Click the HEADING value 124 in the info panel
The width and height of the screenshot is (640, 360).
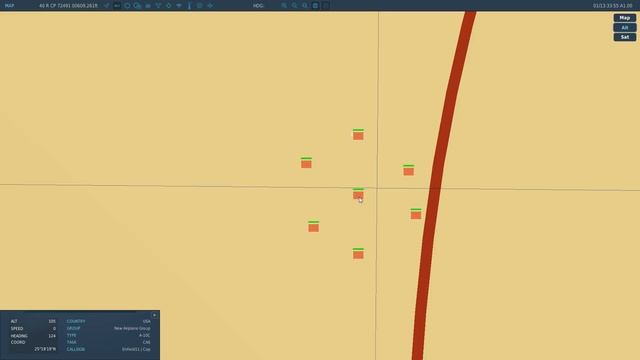tap(52, 336)
